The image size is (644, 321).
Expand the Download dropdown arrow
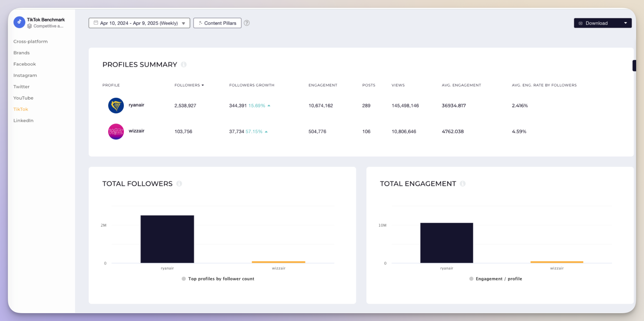[625, 23]
